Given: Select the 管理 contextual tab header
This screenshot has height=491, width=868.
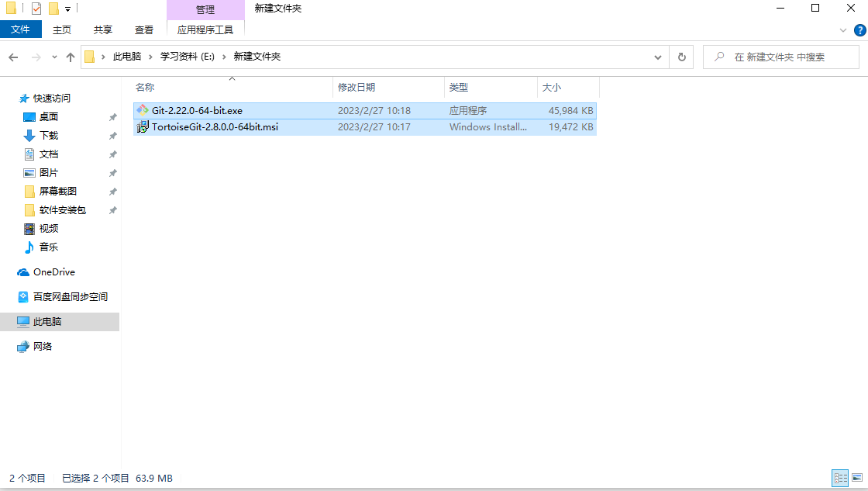Looking at the screenshot, I should [x=205, y=9].
